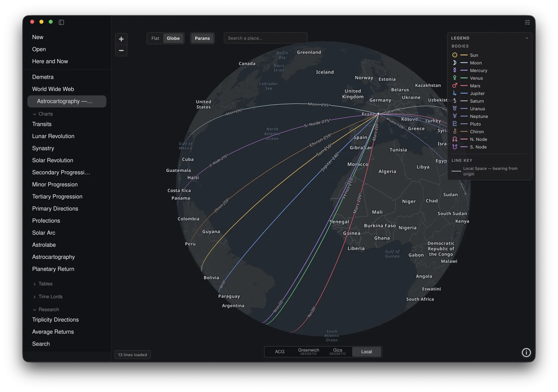
Task: Open the Here and Now chart
Action: (50, 61)
